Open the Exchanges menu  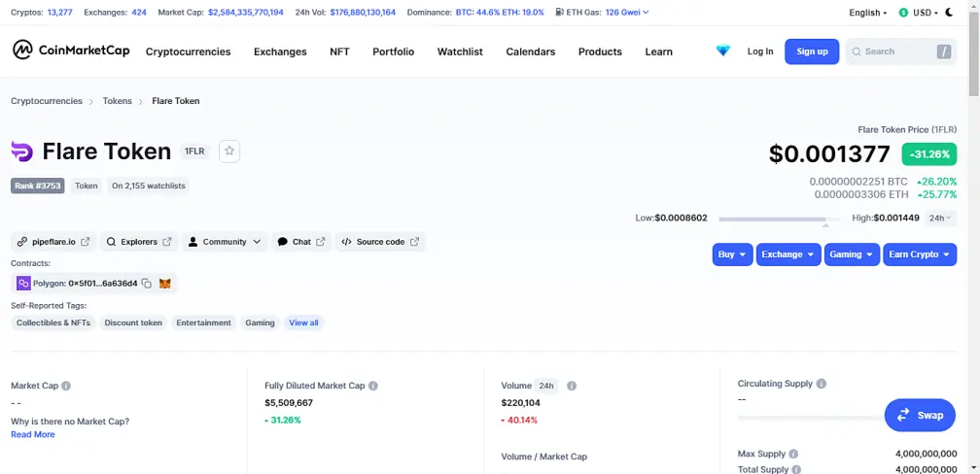[280, 51]
